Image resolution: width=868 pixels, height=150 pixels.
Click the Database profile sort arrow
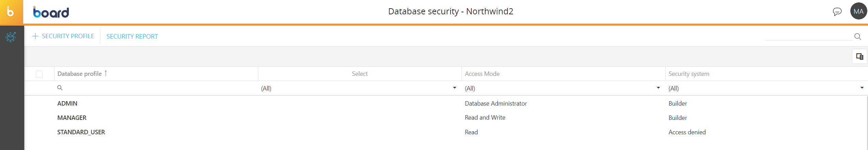pos(106,73)
